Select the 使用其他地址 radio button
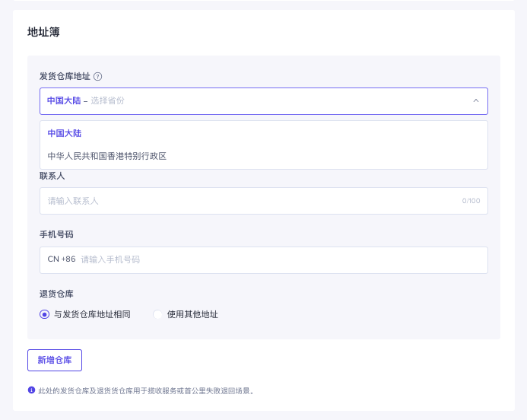This screenshot has width=527, height=420. pyautogui.click(x=158, y=314)
